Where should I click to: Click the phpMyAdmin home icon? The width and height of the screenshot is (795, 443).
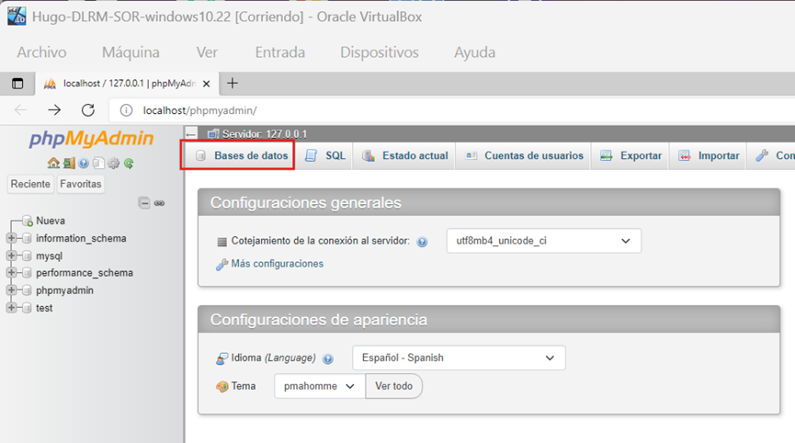click(x=53, y=164)
